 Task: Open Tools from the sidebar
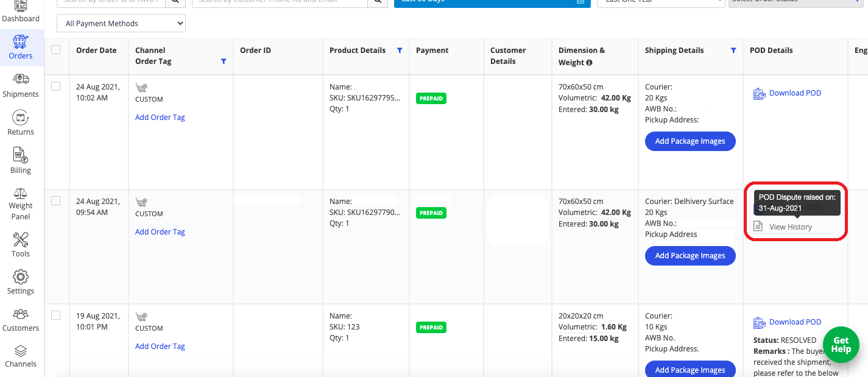tap(21, 245)
